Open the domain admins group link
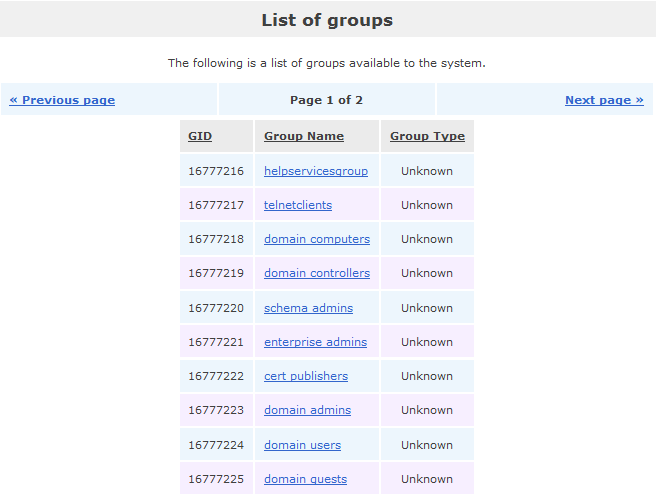This screenshot has height=495, width=656. pyautogui.click(x=307, y=410)
